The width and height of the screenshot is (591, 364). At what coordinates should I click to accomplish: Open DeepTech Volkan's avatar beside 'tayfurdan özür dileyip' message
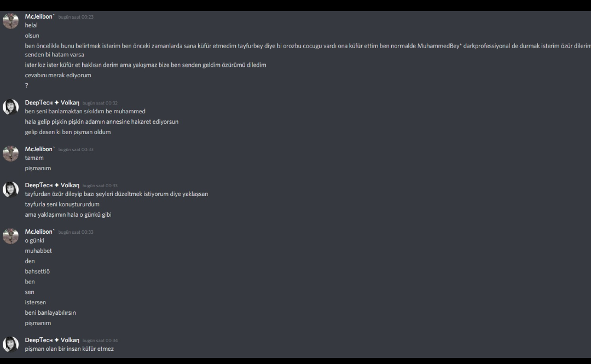tap(10, 189)
